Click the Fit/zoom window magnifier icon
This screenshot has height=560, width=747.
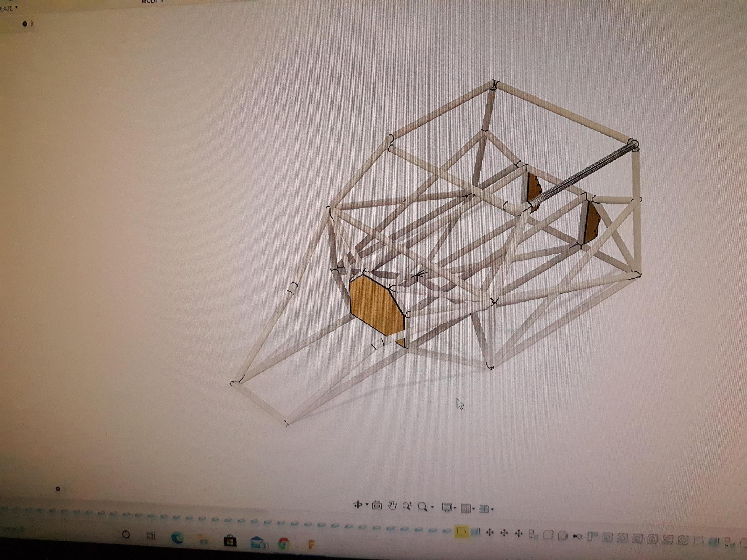422,507
